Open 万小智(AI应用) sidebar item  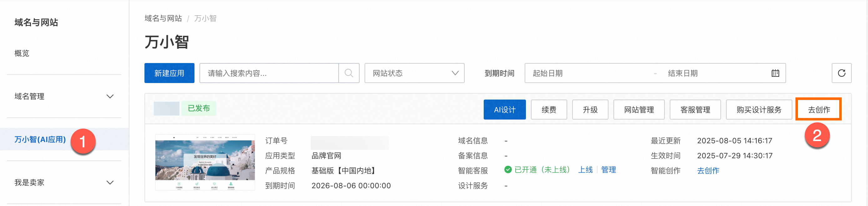pos(40,139)
